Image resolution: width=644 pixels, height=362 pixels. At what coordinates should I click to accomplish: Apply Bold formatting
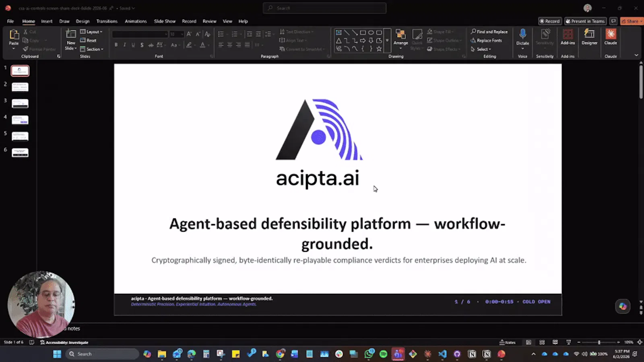116,45
